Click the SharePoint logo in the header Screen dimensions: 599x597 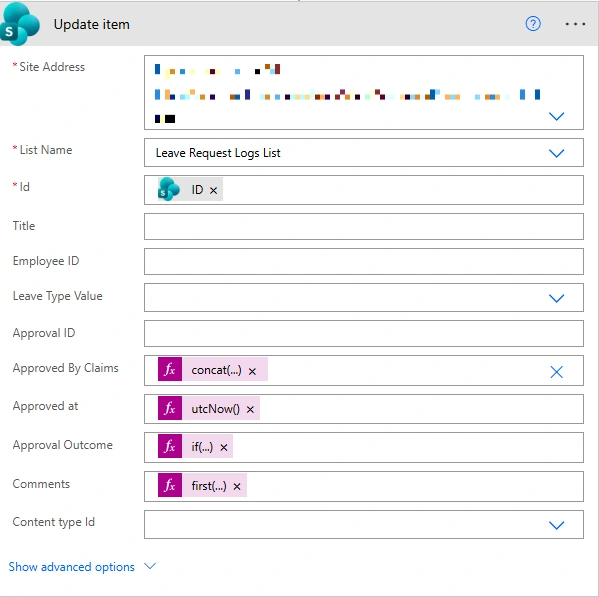20,24
